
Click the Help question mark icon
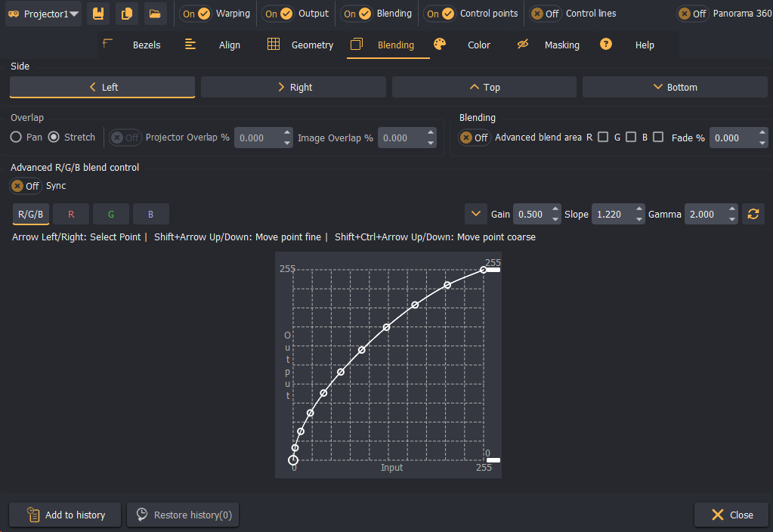point(606,45)
